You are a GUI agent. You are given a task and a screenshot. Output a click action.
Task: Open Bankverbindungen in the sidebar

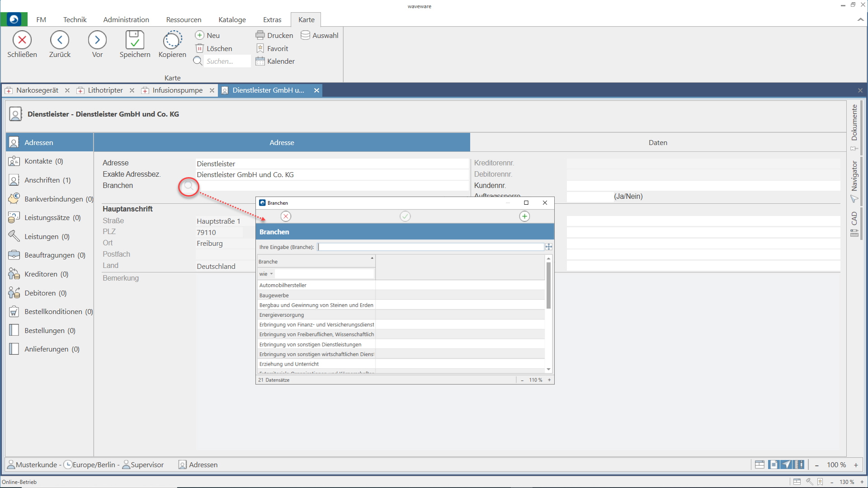tap(54, 199)
